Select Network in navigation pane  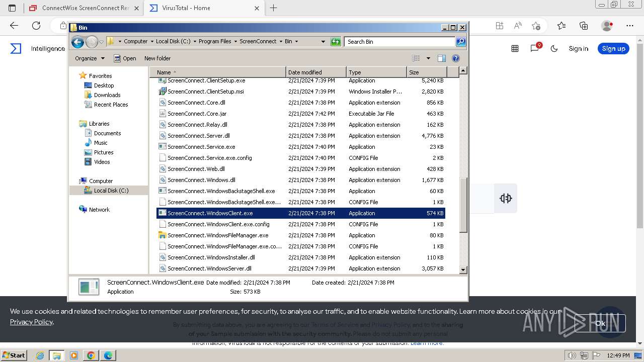tap(99, 210)
